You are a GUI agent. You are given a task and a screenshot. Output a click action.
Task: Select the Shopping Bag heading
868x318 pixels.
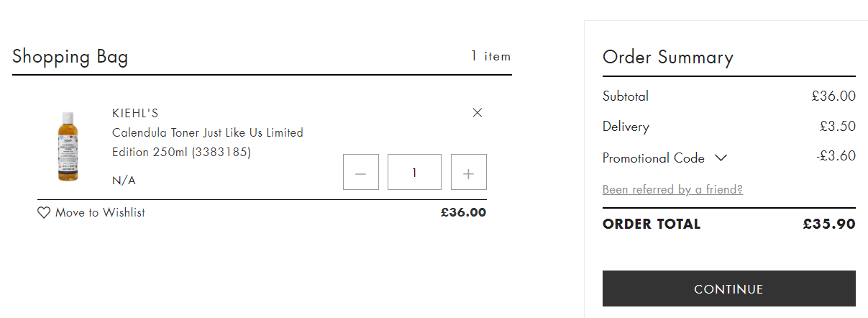tap(70, 57)
